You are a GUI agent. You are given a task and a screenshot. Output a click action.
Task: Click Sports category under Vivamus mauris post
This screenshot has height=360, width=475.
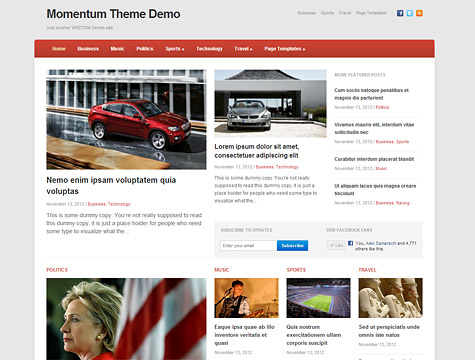click(402, 142)
